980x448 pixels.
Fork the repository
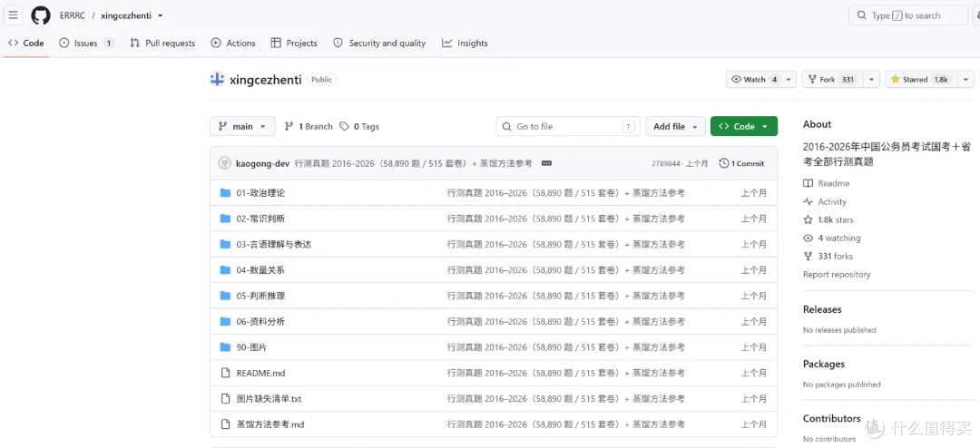point(831,80)
